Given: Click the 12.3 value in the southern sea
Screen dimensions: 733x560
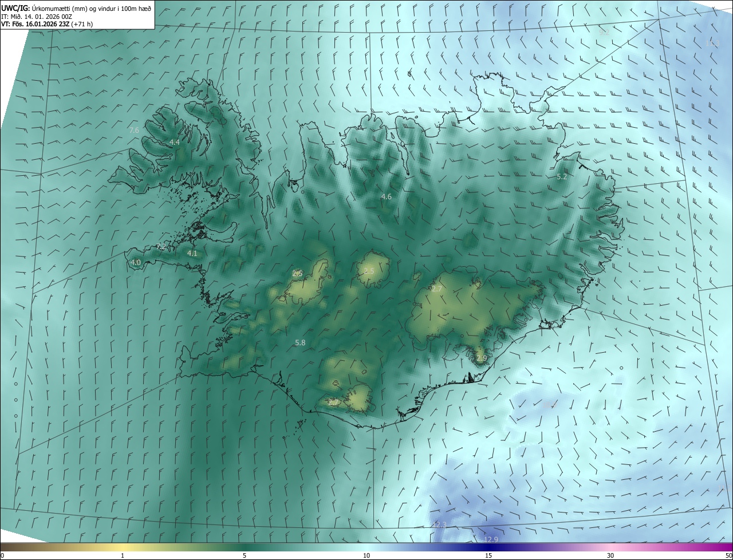Looking at the screenshot, I should pyautogui.click(x=439, y=524).
